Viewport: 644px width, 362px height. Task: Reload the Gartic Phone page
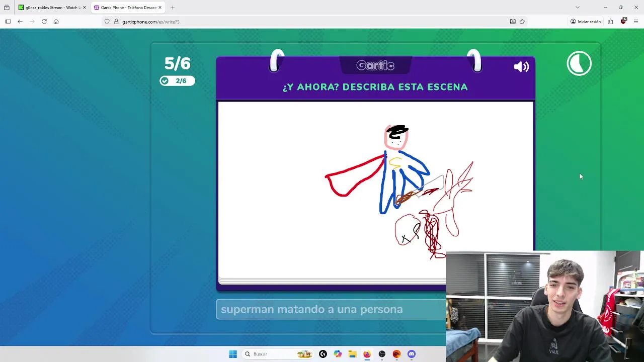point(44,22)
